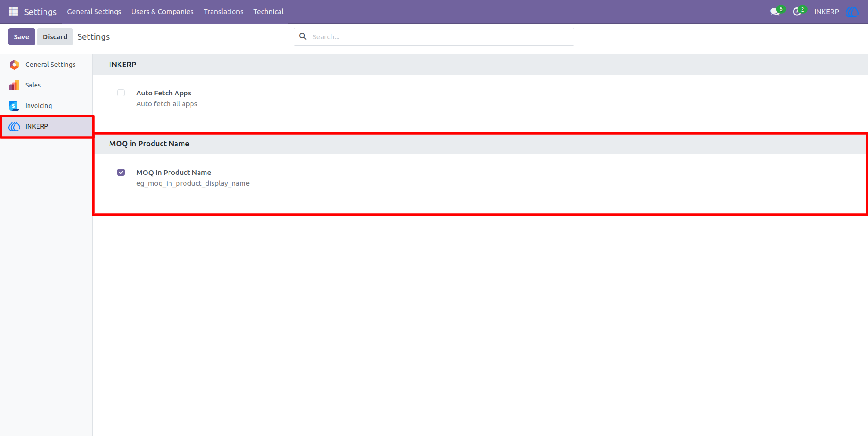The height and width of the screenshot is (436, 868).
Task: Click the INKERP user avatar logo
Action: tap(852, 12)
